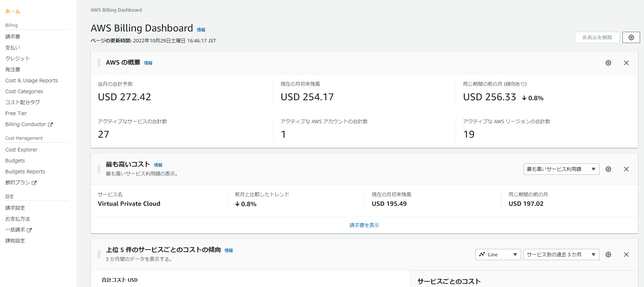The image size is (644, 287).
Task: Open 一括請求 link in the sidebar
Action: [x=15, y=230]
